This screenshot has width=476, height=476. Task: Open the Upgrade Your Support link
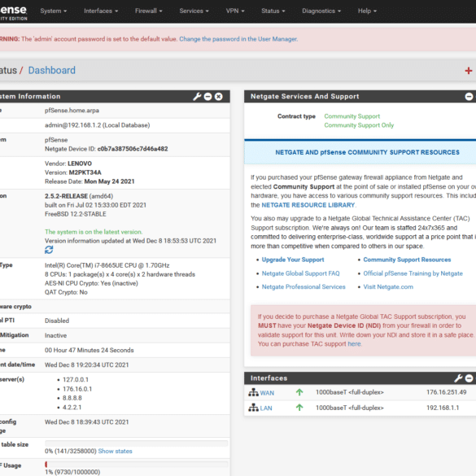293,260
